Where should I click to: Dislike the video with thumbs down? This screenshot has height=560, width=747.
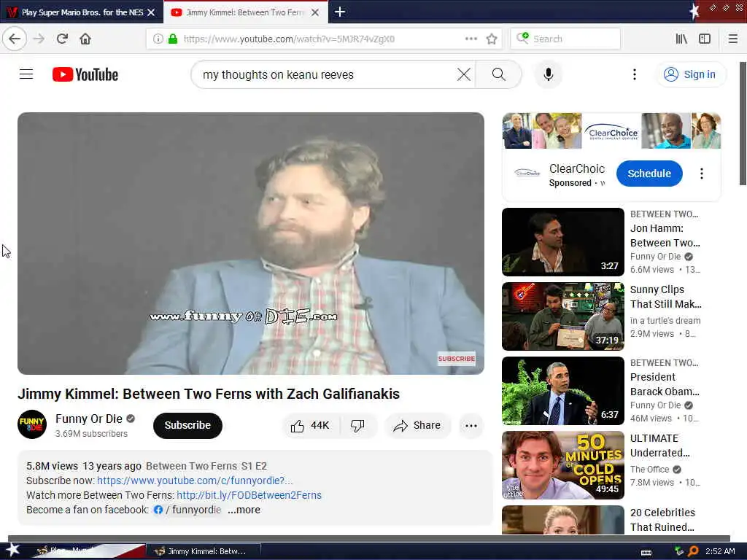coord(357,425)
